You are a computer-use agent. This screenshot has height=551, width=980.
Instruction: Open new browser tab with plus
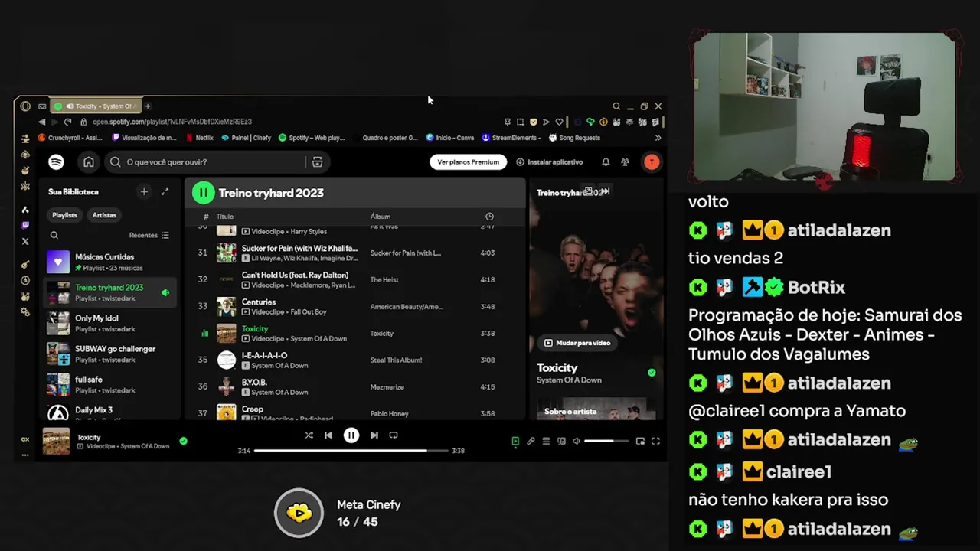[148, 106]
